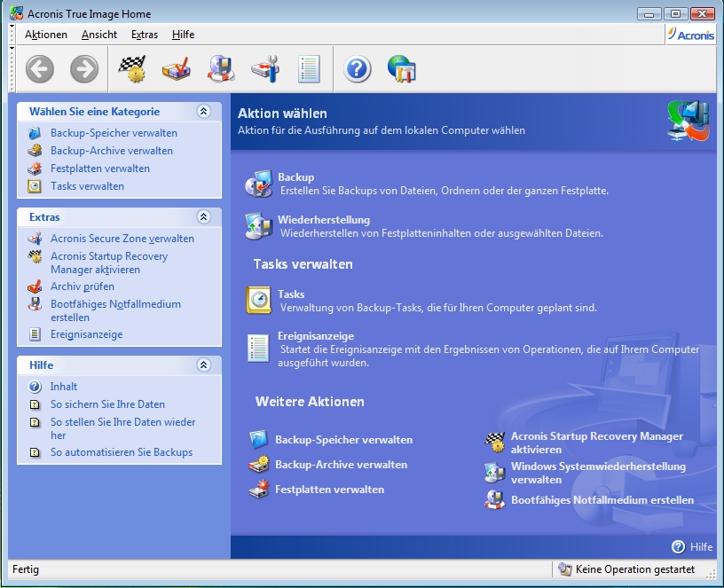Click the Ereignisanzeige heading in main pane

(316, 336)
